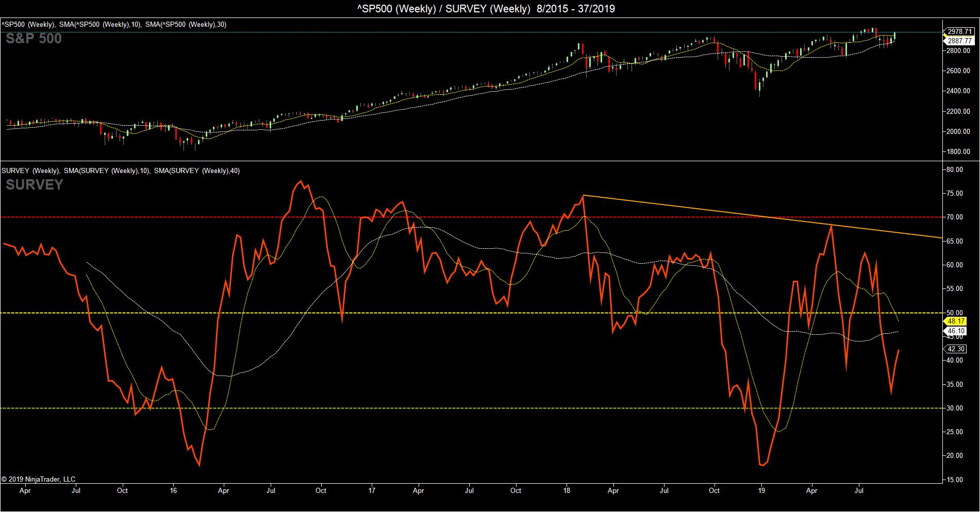Click the S&P 500 panel title
The image size is (980, 512).
coord(34,39)
